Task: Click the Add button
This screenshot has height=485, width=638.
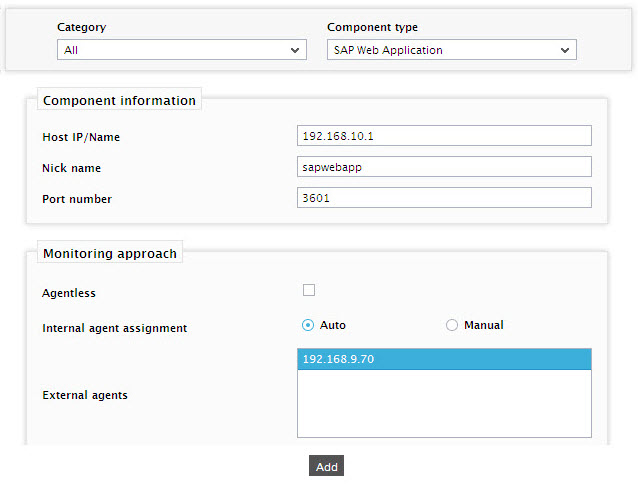Action: point(326,465)
